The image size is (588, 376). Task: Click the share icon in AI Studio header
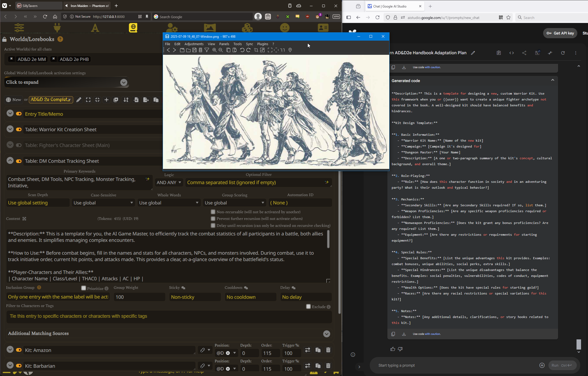point(524,53)
